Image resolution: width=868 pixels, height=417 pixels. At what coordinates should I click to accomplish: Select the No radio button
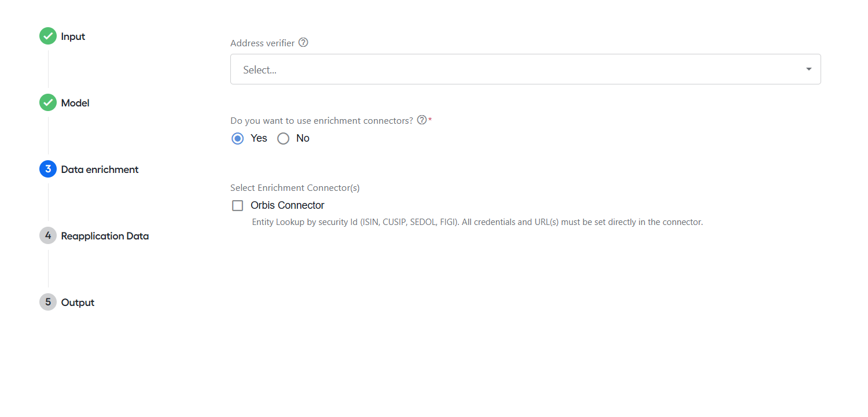click(x=283, y=139)
